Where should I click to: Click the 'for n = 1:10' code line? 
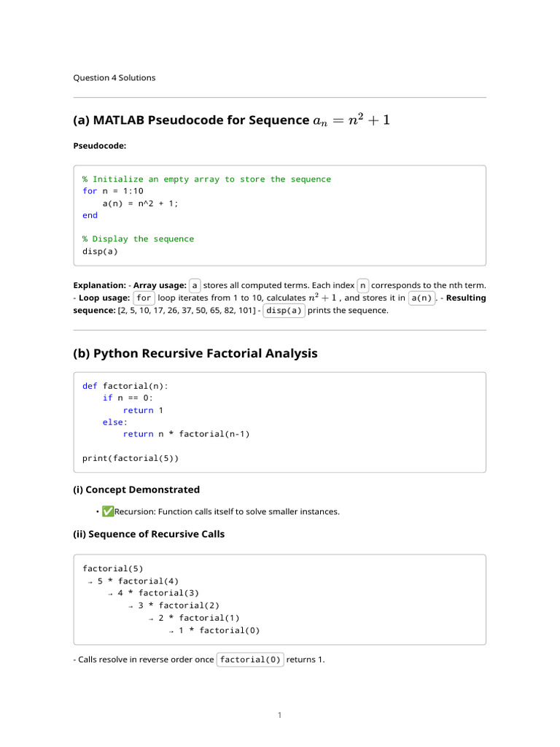[113, 191]
